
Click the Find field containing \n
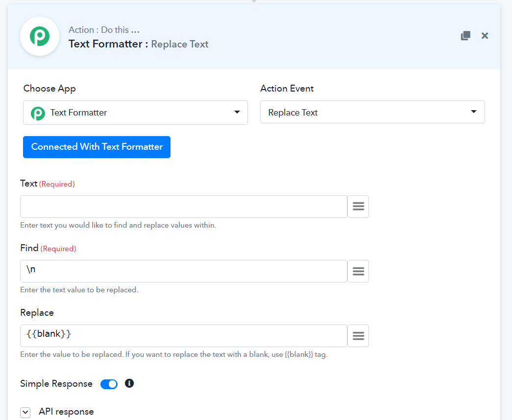click(184, 271)
